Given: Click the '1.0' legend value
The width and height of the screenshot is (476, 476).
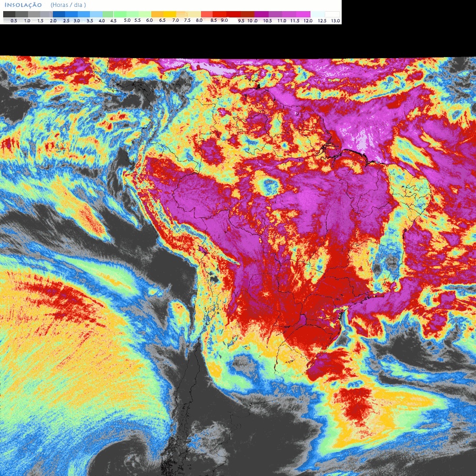Looking at the screenshot, I should coord(27,21).
